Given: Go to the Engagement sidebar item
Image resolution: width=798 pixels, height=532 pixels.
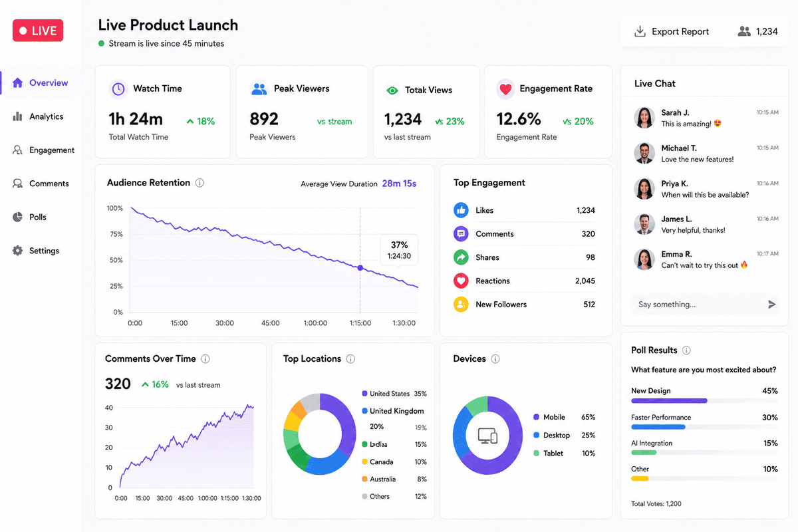Looking at the screenshot, I should pyautogui.click(x=43, y=150).
